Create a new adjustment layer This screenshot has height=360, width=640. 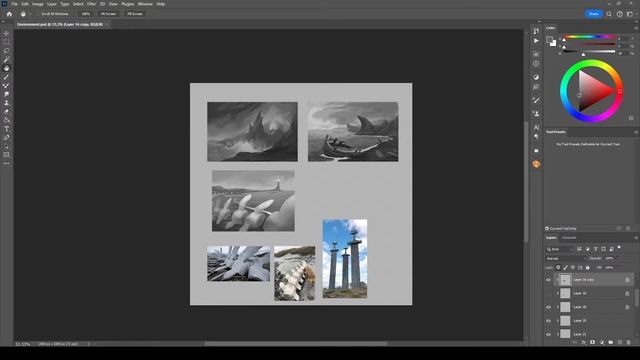602,342
